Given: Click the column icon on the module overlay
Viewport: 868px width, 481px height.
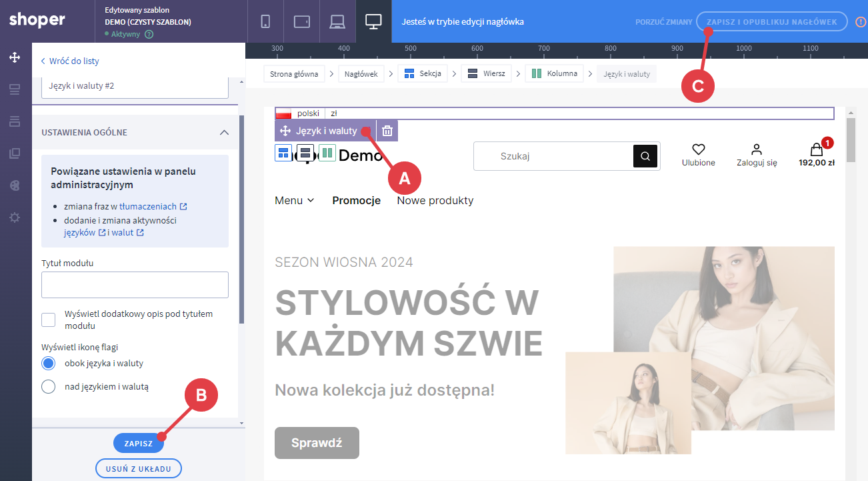Looking at the screenshot, I should tap(327, 153).
